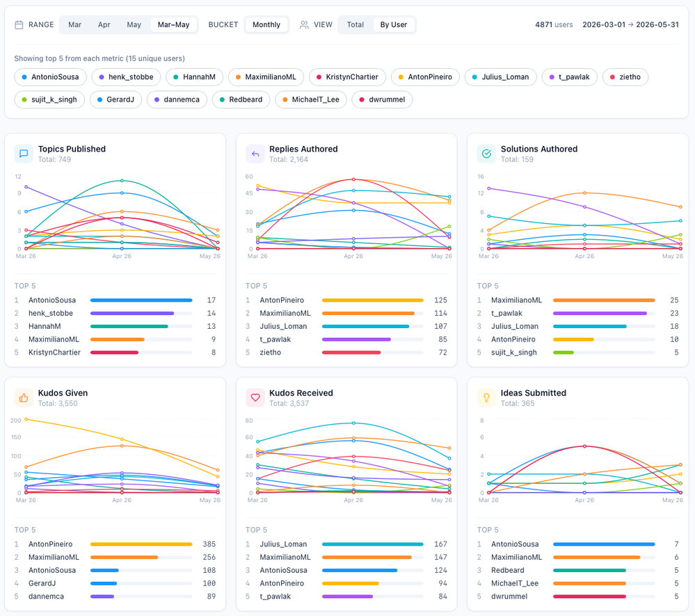Switch view to Total
This screenshot has height=616, width=695.
355,25
